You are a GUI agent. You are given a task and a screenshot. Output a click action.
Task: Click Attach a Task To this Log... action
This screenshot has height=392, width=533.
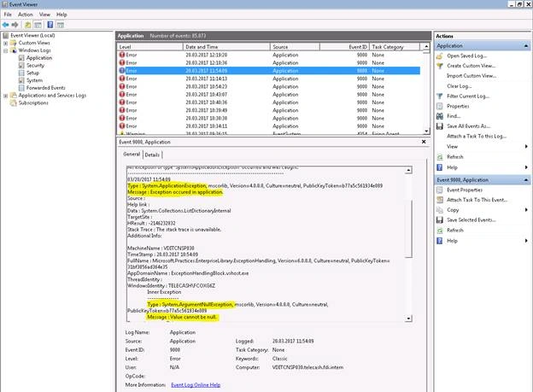(477, 136)
